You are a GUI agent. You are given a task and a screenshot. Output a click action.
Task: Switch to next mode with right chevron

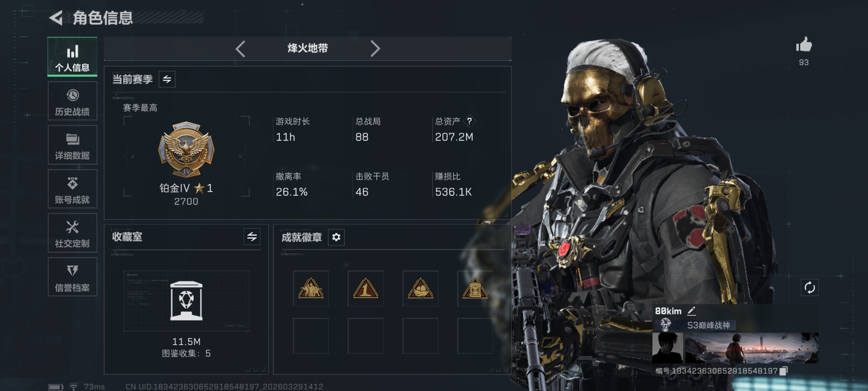pyautogui.click(x=375, y=49)
